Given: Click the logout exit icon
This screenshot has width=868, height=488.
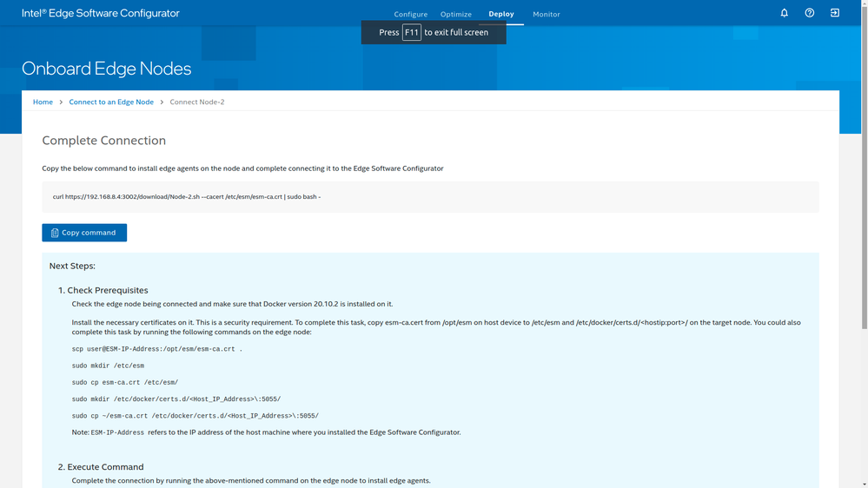Looking at the screenshot, I should click(x=835, y=13).
